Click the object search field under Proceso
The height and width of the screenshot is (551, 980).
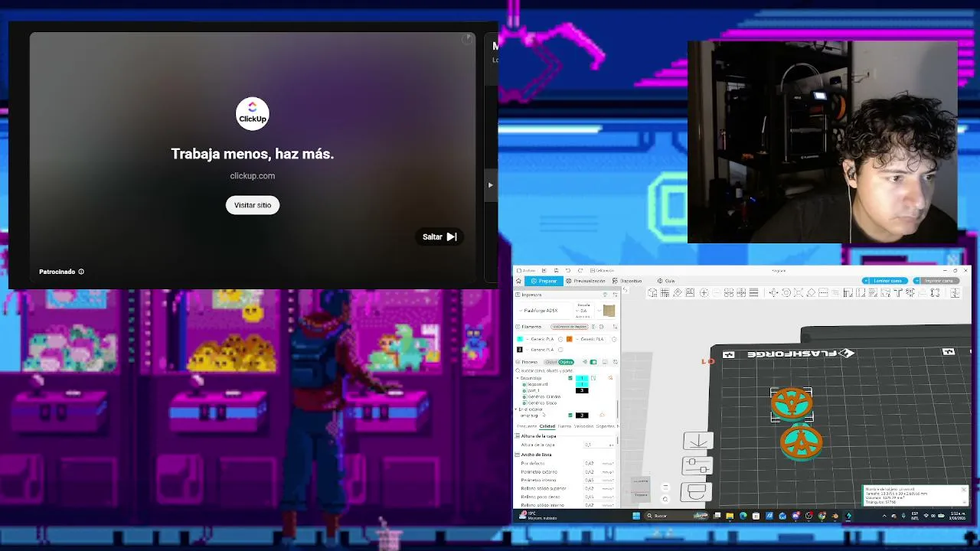coord(565,370)
